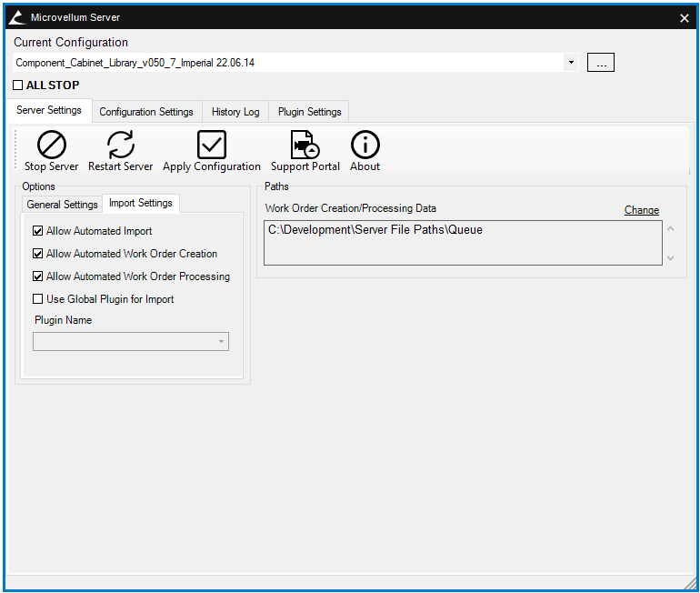Click the Restart Server icon
The image size is (700, 593).
pos(120,146)
